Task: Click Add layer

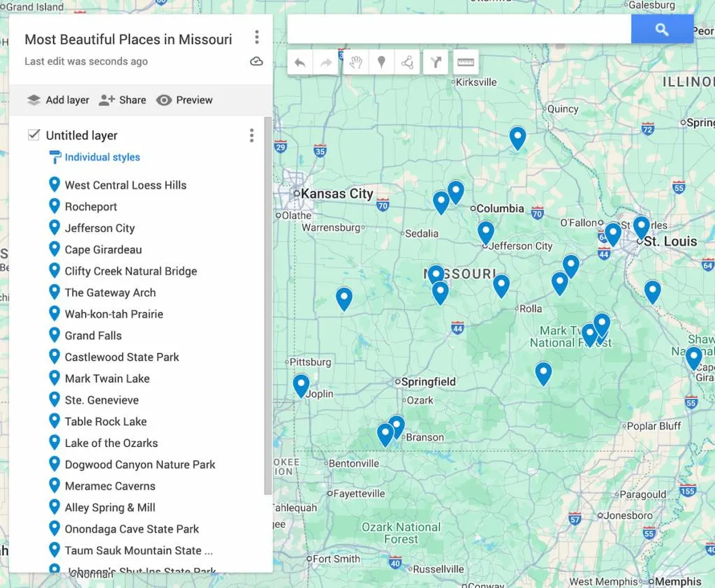Action: coord(58,100)
